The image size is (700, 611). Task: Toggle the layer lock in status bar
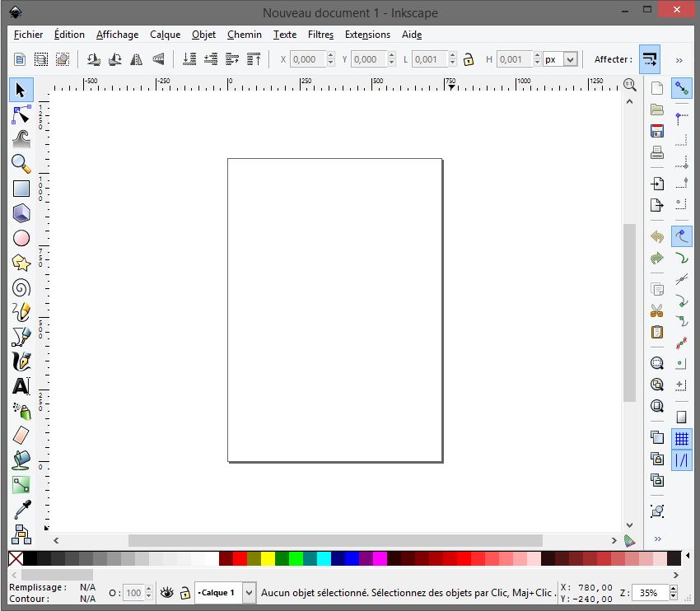pos(185,592)
